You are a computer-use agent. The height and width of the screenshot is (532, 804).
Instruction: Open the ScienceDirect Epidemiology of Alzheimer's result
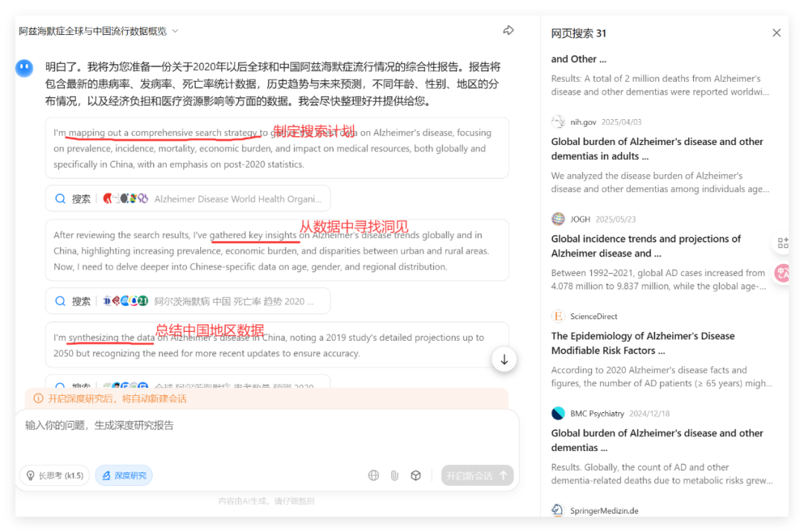coord(662,350)
